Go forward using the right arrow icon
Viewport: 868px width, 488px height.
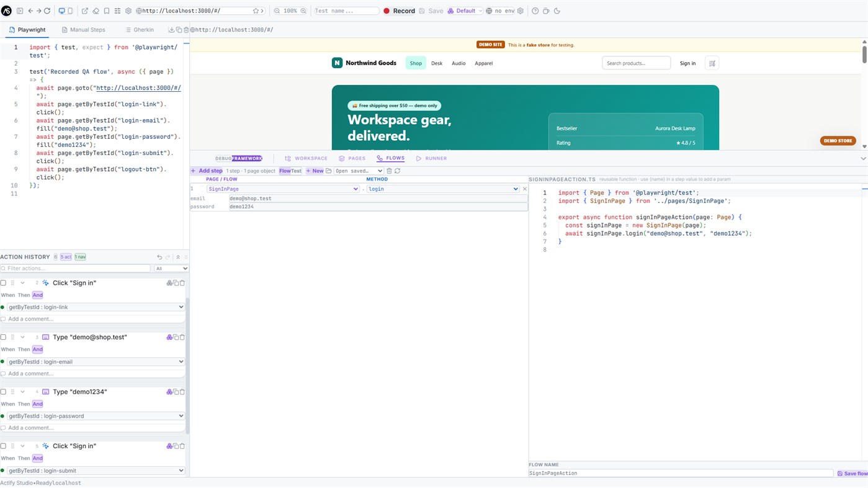tap(38, 11)
